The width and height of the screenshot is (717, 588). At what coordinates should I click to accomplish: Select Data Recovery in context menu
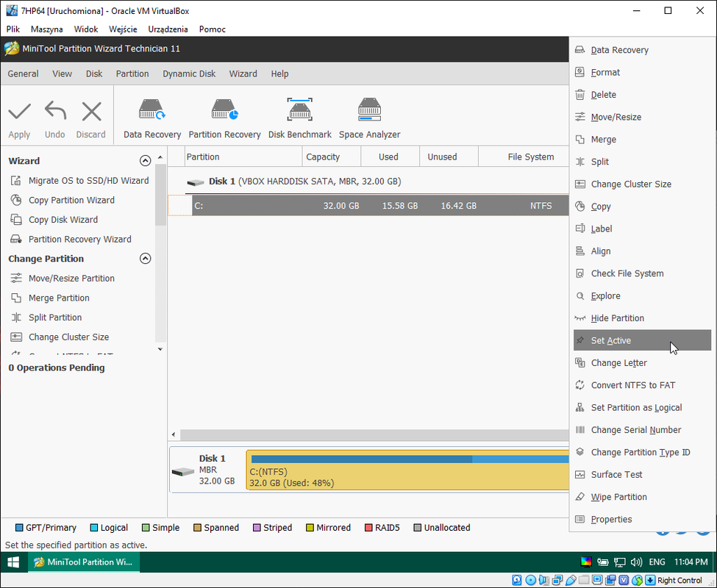pyautogui.click(x=642, y=50)
